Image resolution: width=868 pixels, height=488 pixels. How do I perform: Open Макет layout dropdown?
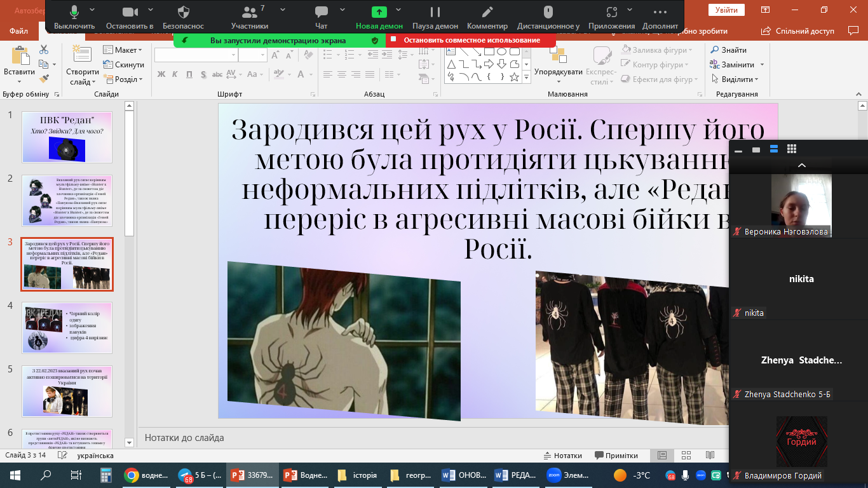[x=123, y=50]
